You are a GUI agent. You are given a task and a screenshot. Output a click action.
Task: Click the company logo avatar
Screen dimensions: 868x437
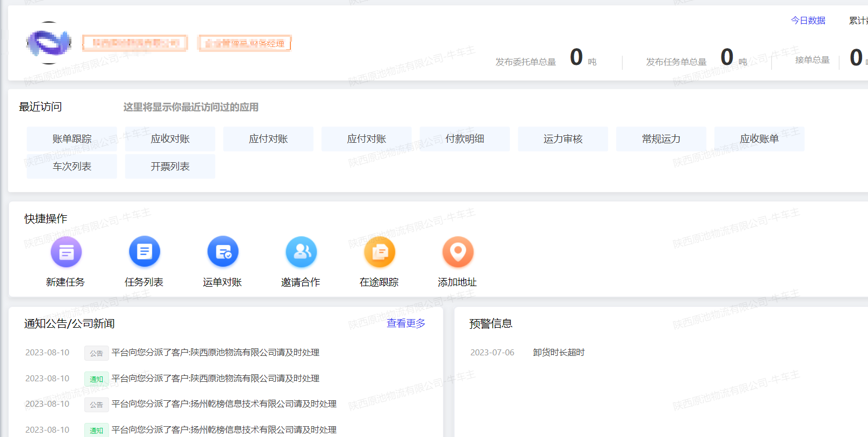49,42
